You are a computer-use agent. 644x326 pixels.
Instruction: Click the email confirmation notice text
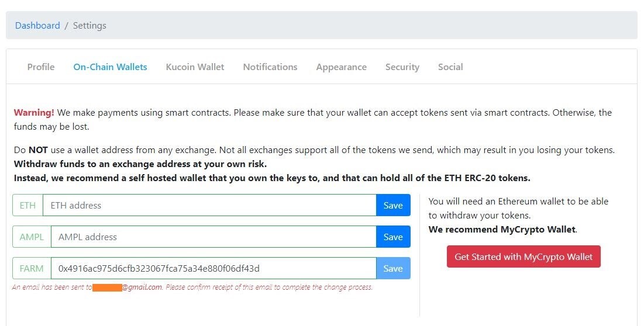192,287
